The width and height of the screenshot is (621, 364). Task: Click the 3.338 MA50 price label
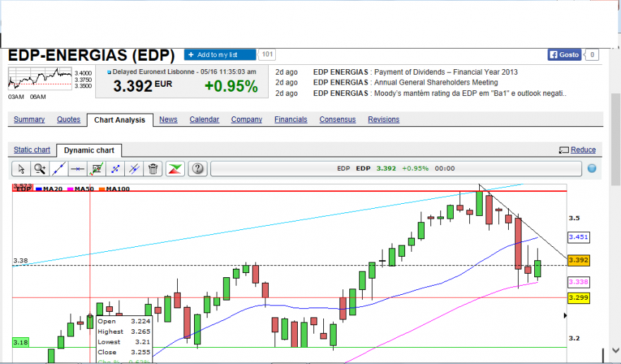(x=578, y=282)
